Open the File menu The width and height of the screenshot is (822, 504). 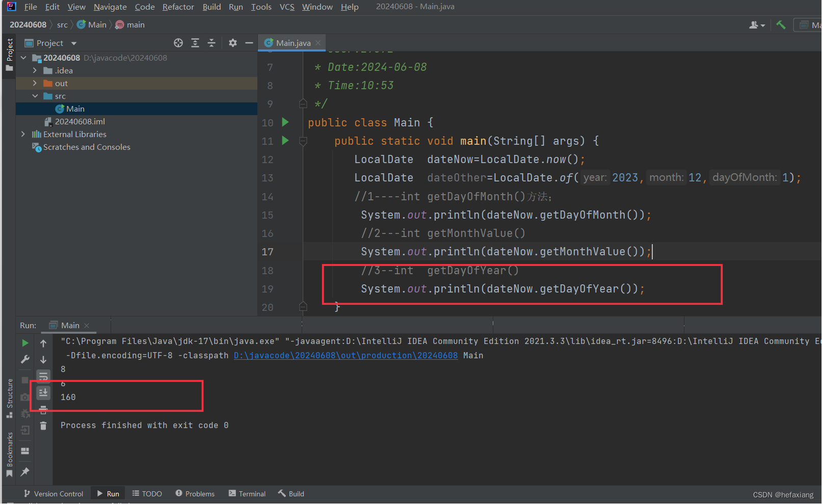pos(31,7)
